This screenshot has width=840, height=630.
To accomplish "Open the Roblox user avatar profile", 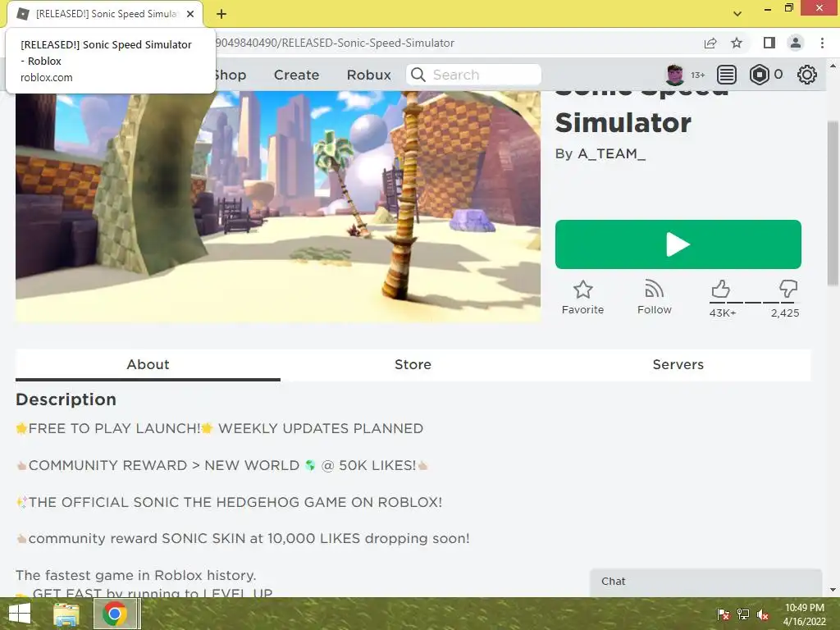I will click(x=675, y=75).
